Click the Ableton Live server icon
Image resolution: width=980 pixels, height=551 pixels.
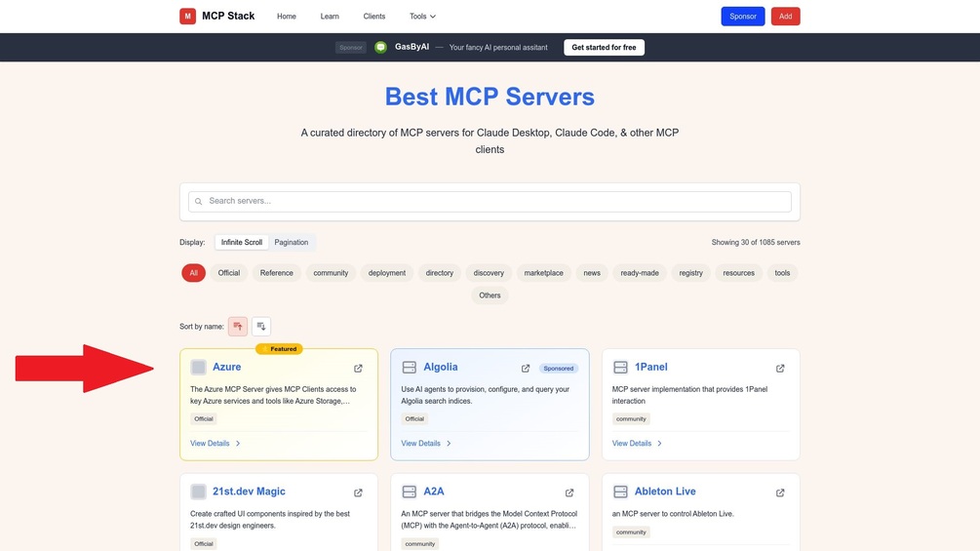pyautogui.click(x=620, y=492)
